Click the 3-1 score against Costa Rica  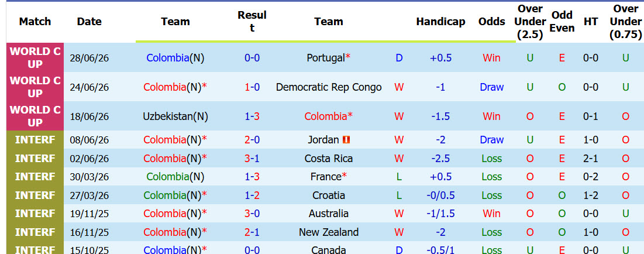point(252,159)
